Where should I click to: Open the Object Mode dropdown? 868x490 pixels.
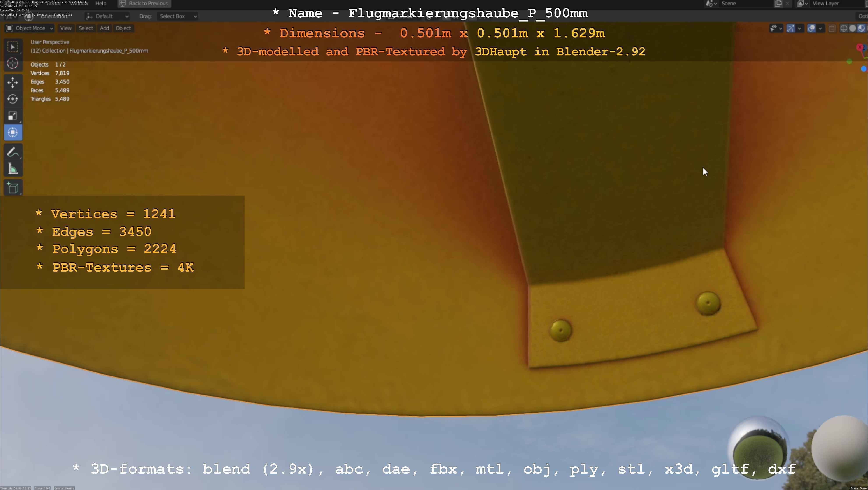tap(30, 28)
